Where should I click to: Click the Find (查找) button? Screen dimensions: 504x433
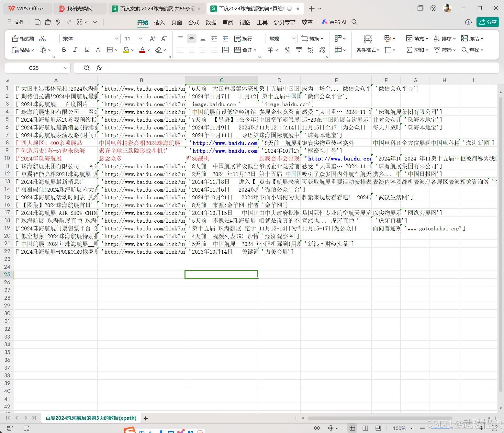pyautogui.click(x=472, y=50)
